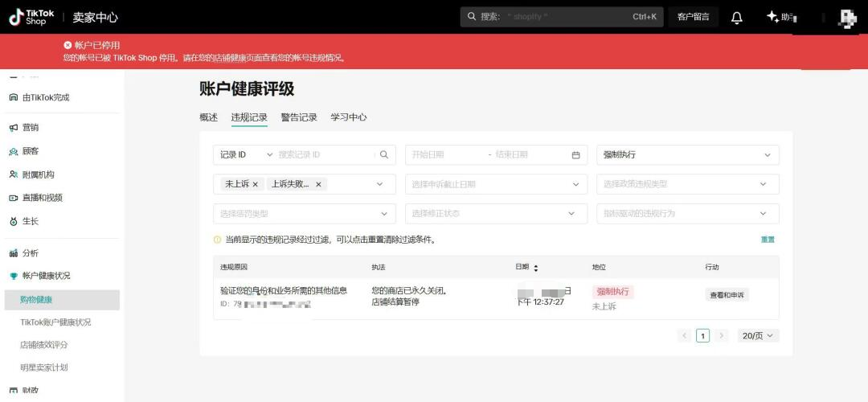Viewport: 868px width, 402px height.
Task: Click the 查看和申诉 button
Action: pos(727,295)
